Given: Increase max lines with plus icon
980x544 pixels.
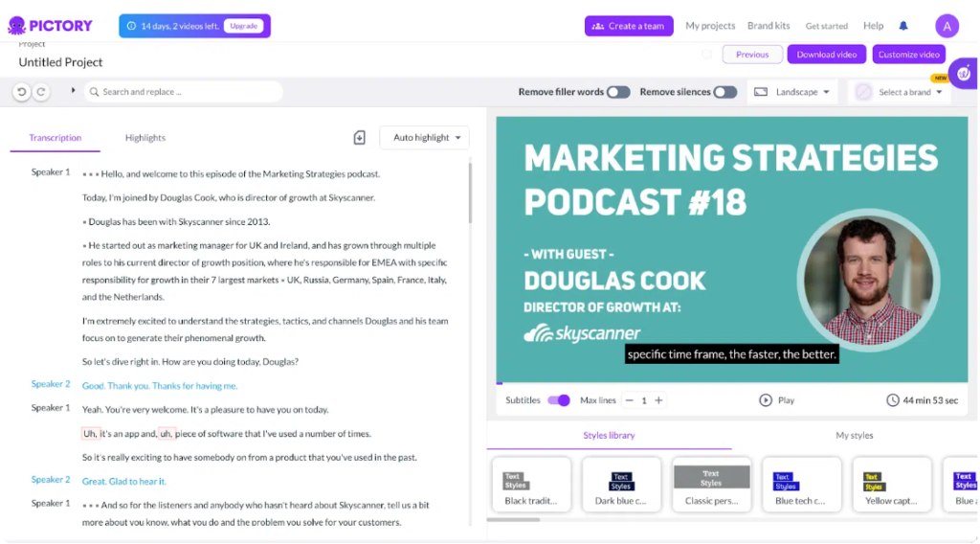Looking at the screenshot, I should point(659,400).
